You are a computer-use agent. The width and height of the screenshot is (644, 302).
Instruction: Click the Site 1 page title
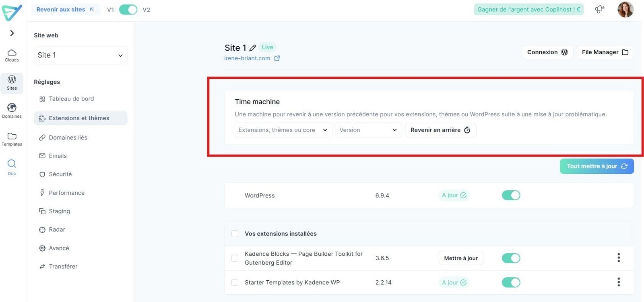point(235,48)
